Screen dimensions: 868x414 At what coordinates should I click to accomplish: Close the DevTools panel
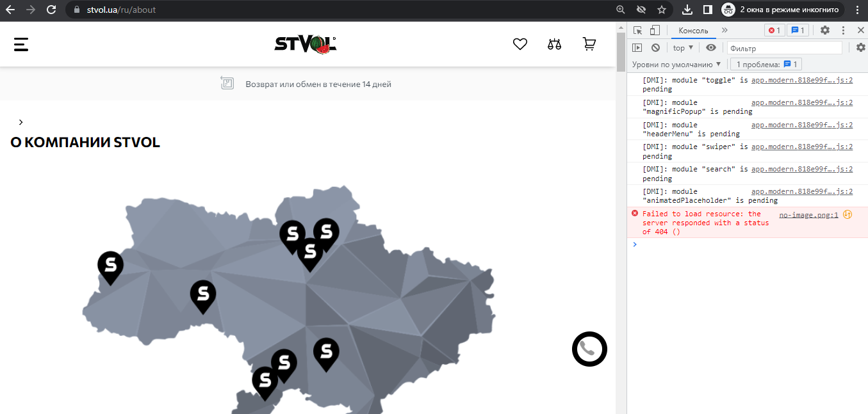point(860,30)
